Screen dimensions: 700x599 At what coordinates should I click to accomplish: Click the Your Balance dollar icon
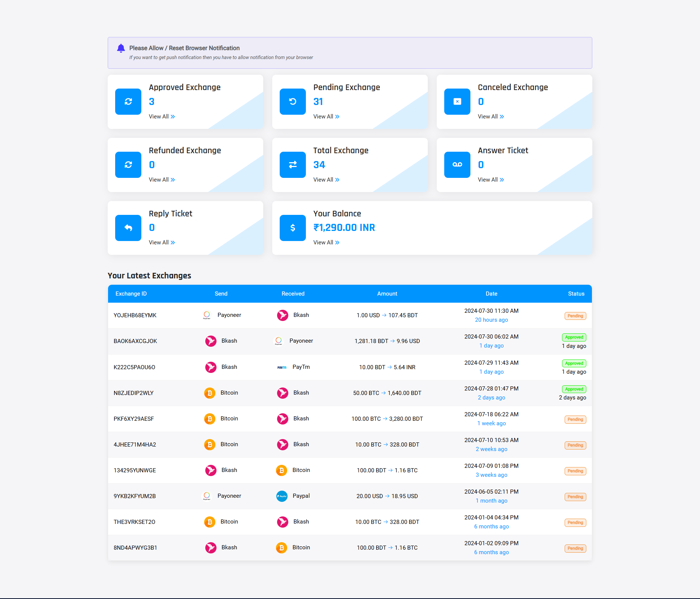pos(292,228)
